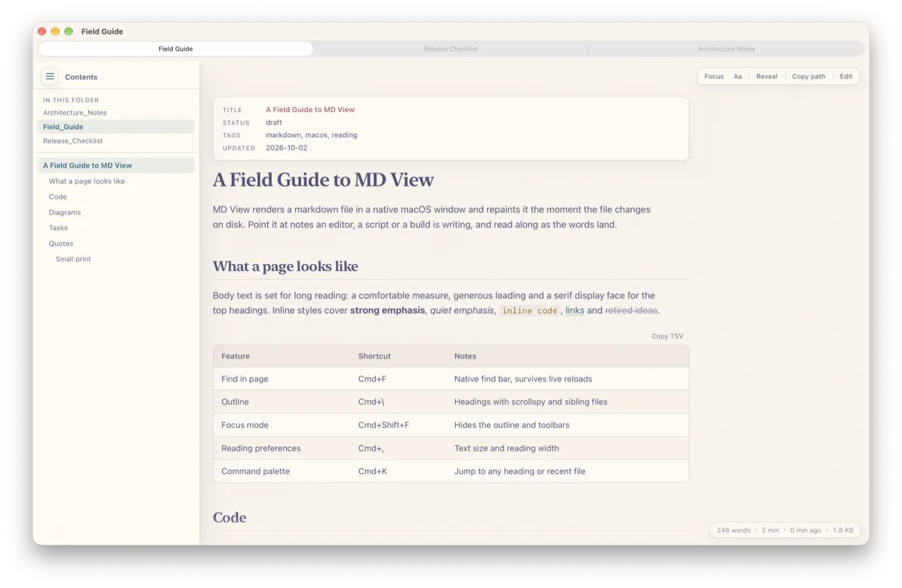This screenshot has width=902, height=588.
Task: Open Release_Checklist file in sidebar
Action: [x=116, y=141]
